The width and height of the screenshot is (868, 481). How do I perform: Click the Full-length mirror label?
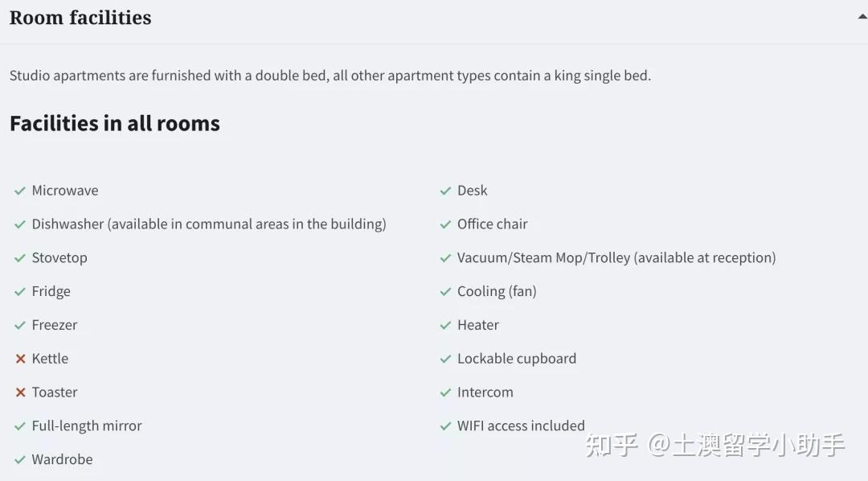(87, 426)
